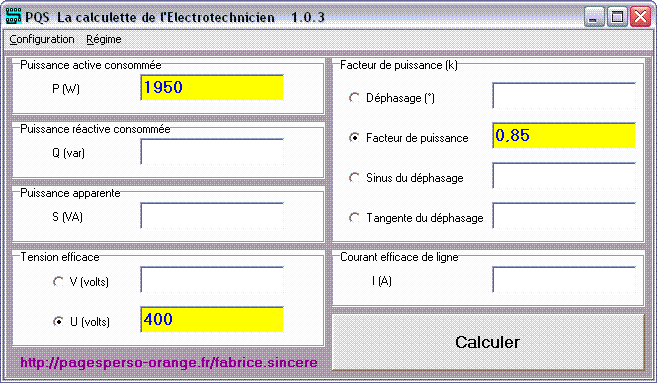
Task: Click the I (A) line current field
Action: coord(564,279)
